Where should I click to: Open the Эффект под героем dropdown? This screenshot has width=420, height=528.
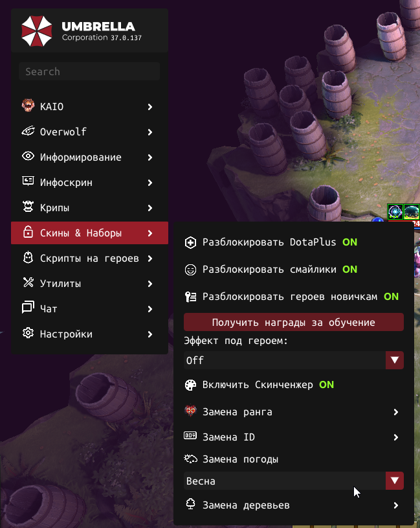[294, 360]
